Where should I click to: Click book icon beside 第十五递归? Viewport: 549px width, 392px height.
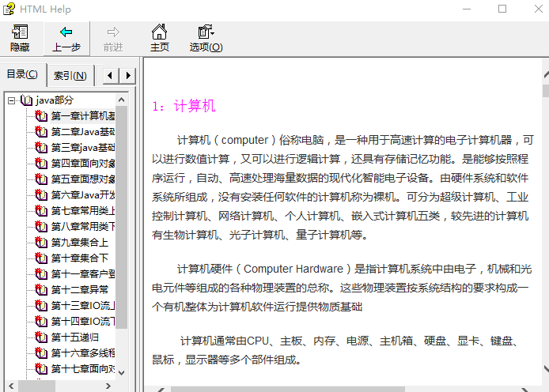[41, 337]
